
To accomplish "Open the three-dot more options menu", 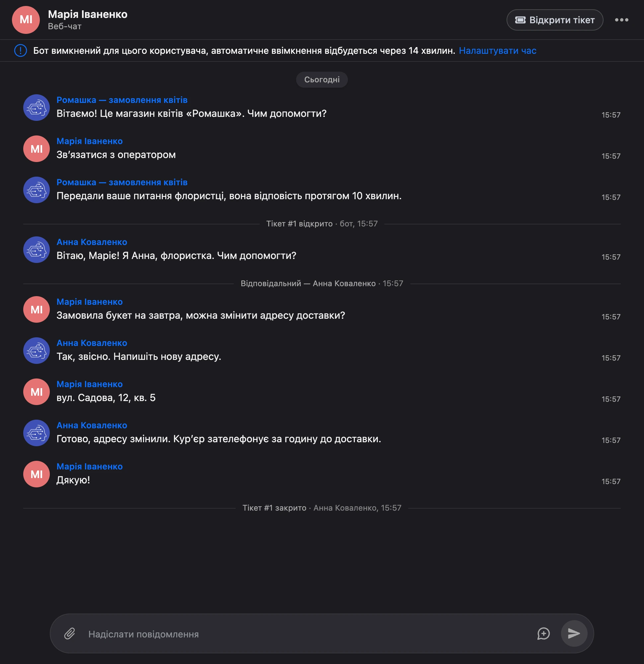I will pyautogui.click(x=622, y=20).
